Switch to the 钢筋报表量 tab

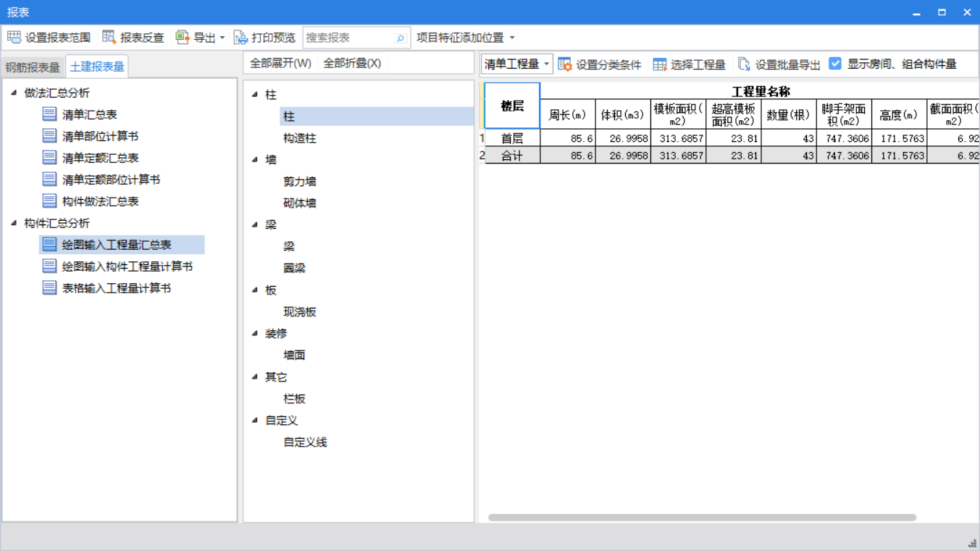(33, 67)
